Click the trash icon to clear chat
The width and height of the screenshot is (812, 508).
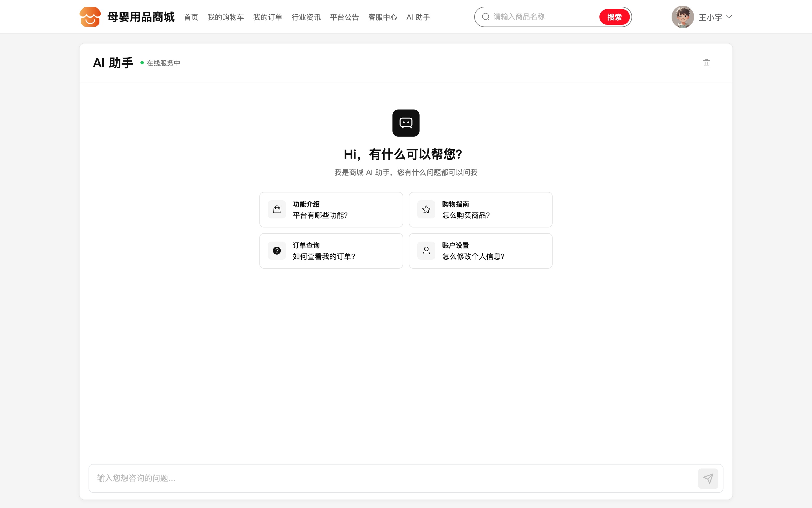pyautogui.click(x=706, y=63)
